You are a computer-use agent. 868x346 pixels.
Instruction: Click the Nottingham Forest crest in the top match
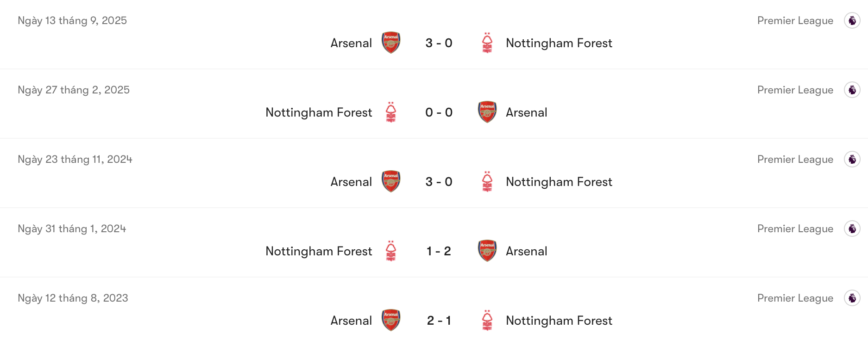click(487, 43)
